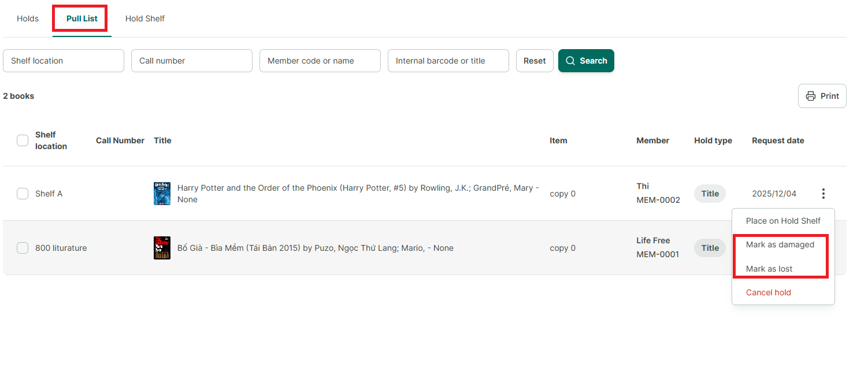Click the 800 liturature location cell
The height and width of the screenshot is (371, 868).
tap(61, 248)
